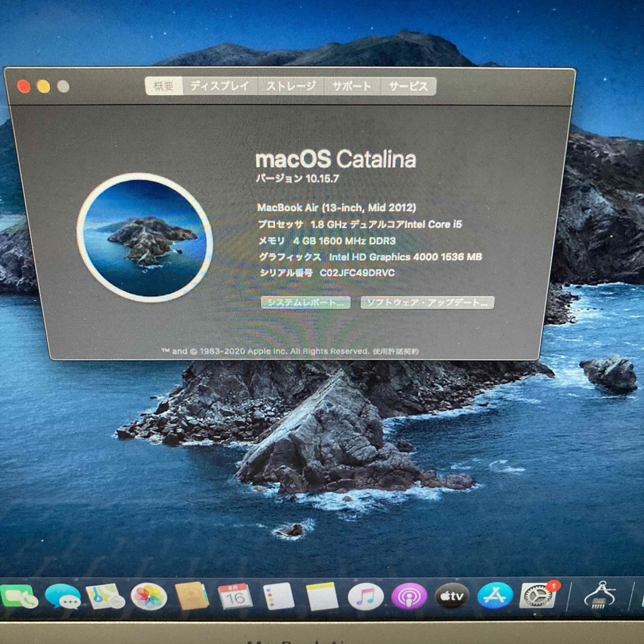Open the ディスプレイ tab

click(x=219, y=86)
